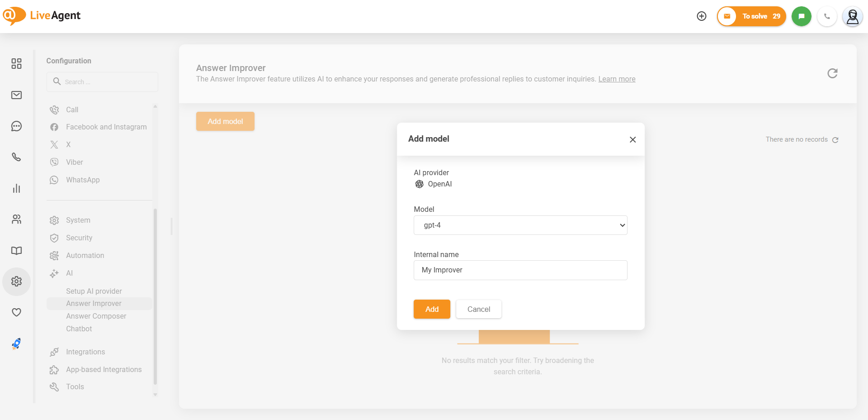Select Answer Composer in the AI submenu

pyautogui.click(x=96, y=316)
